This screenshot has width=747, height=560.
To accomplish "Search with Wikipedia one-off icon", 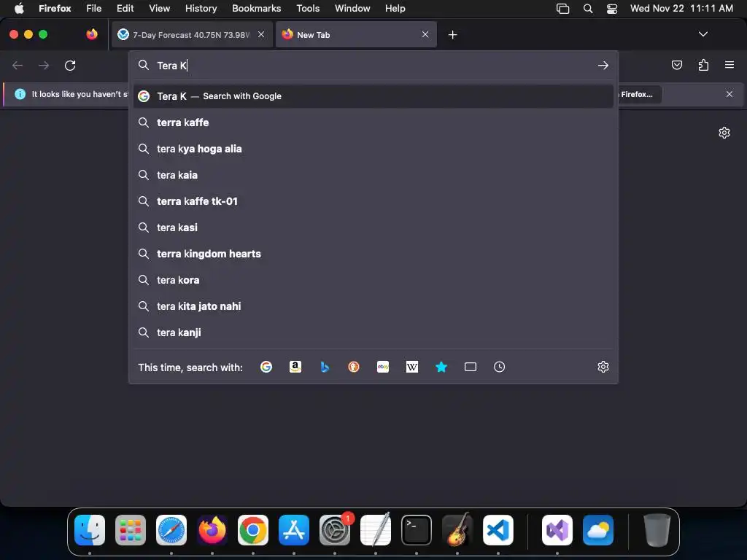I will point(412,367).
